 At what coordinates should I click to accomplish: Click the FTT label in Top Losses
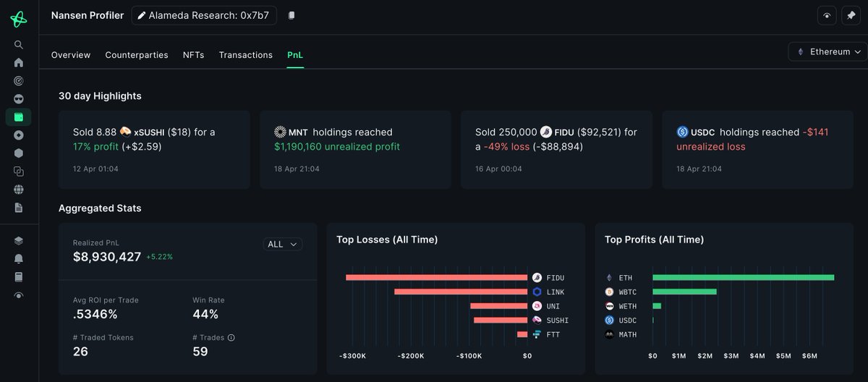click(x=553, y=334)
